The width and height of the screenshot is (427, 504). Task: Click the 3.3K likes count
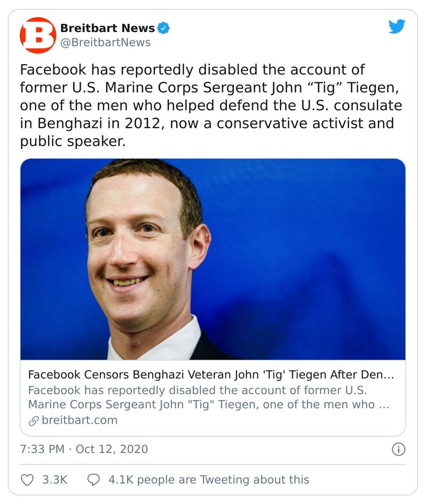(x=54, y=479)
